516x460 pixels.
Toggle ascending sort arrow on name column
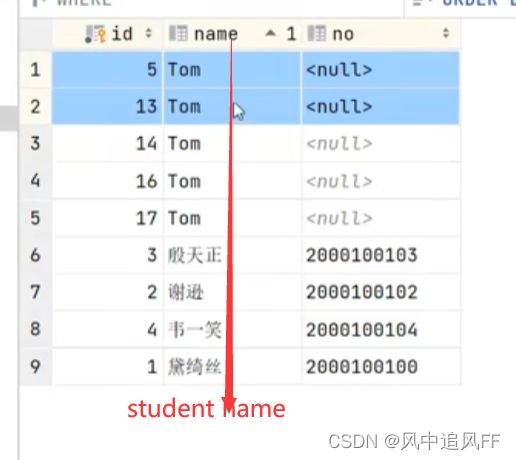[270, 33]
